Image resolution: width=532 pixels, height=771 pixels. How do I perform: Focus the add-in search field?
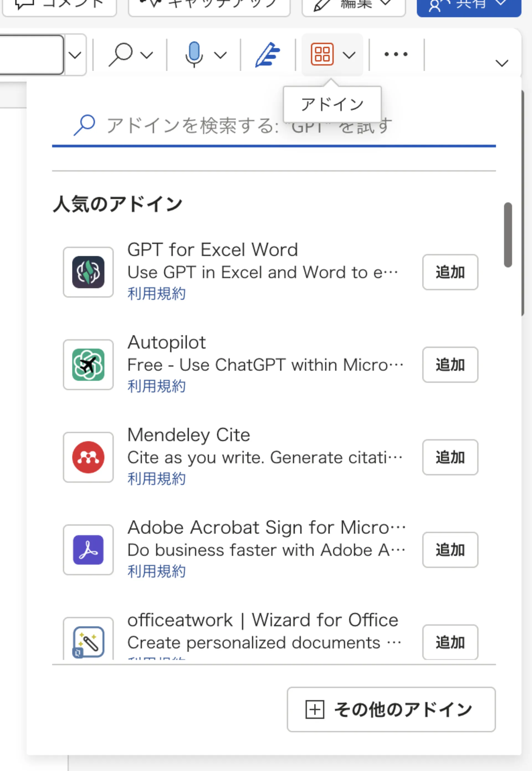[x=274, y=126]
